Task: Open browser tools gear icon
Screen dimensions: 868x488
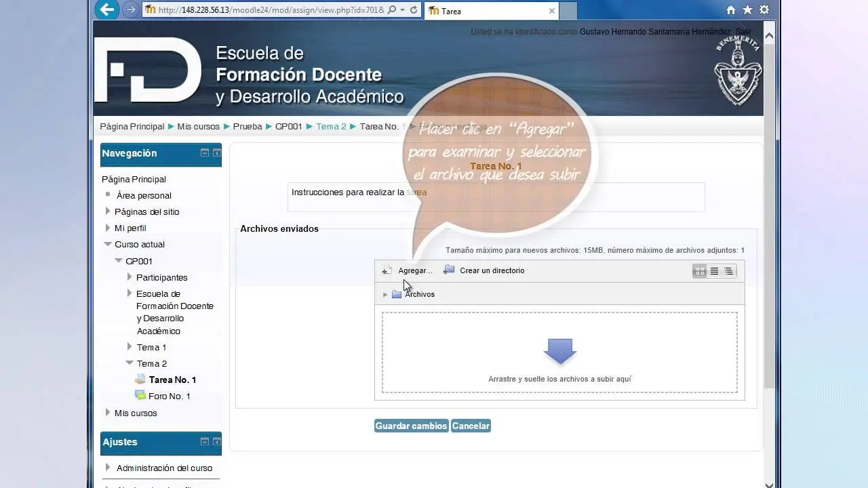Action: click(764, 10)
